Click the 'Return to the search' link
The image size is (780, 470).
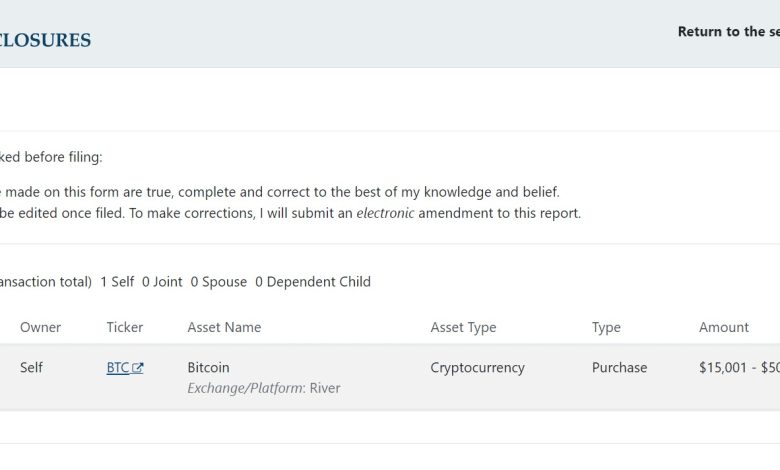tap(728, 31)
